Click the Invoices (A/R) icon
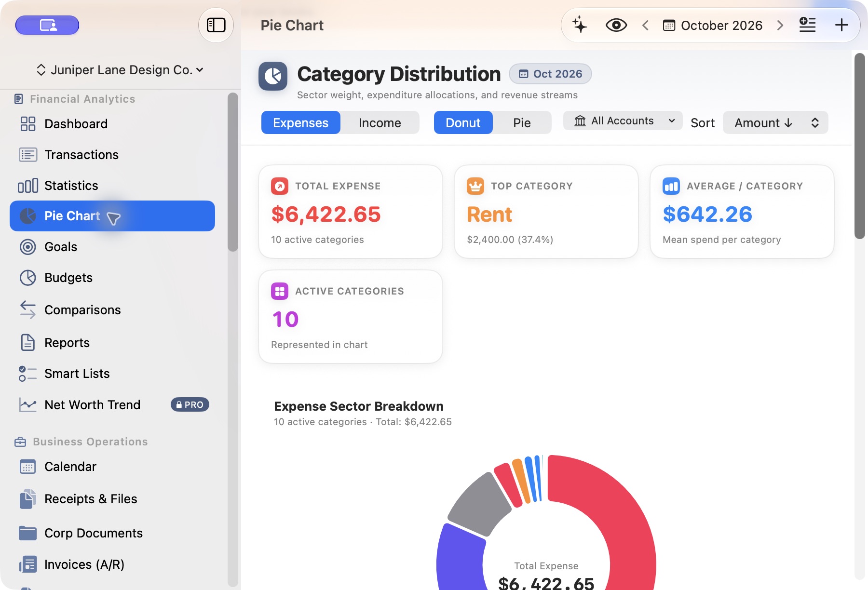This screenshot has width=868, height=590. tap(27, 564)
